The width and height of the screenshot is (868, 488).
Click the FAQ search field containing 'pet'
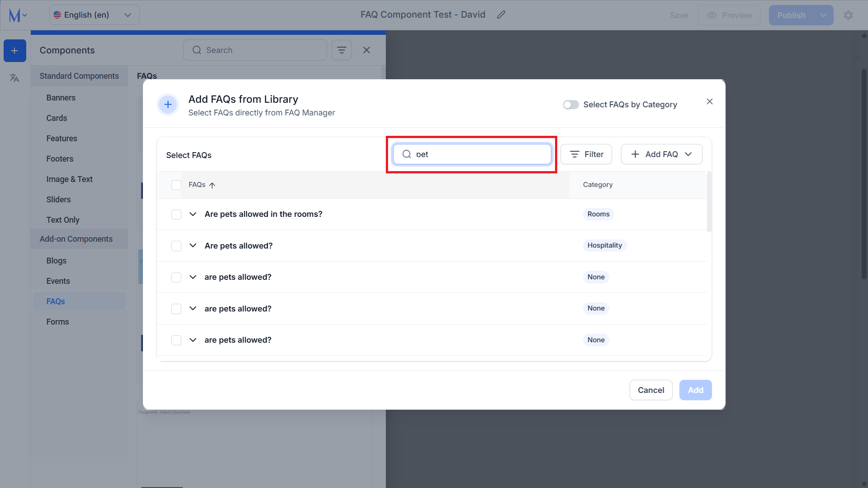pyautogui.click(x=472, y=154)
